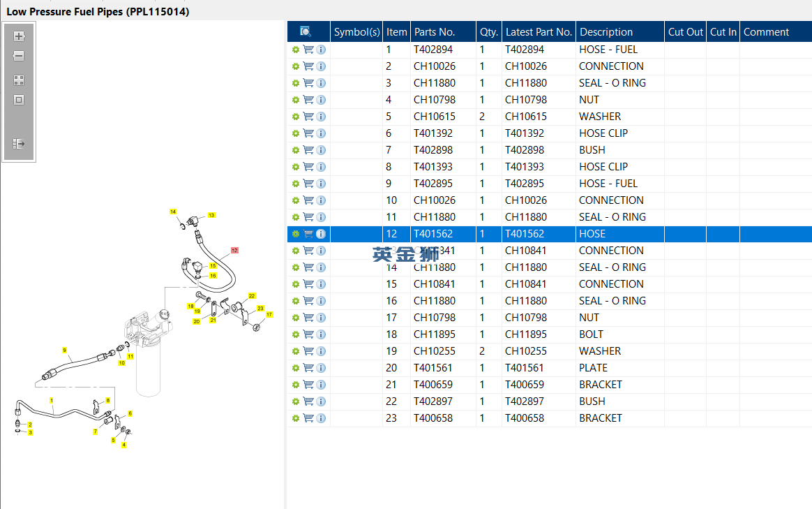Click yellow label 22 on diagram

click(x=252, y=296)
